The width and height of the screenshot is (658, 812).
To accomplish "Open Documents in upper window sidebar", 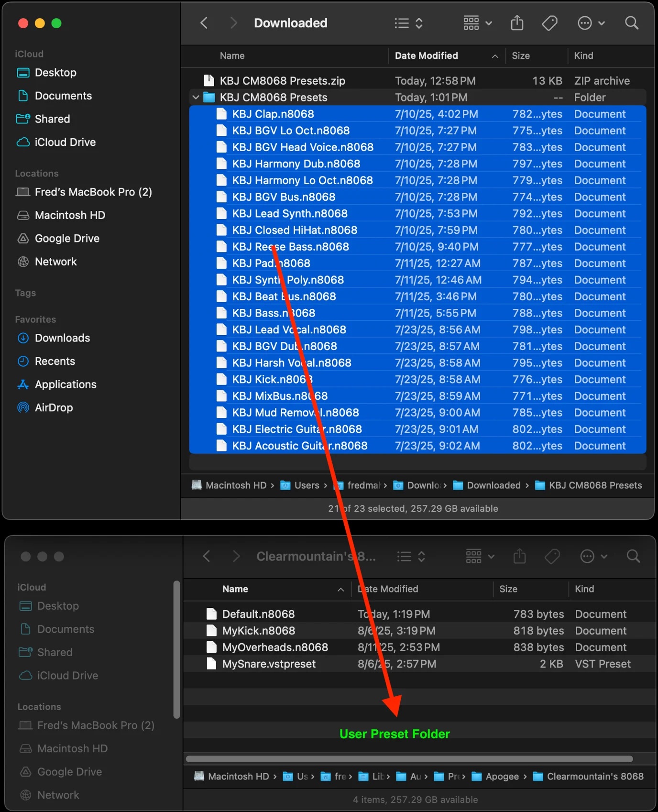I will (x=54, y=96).
